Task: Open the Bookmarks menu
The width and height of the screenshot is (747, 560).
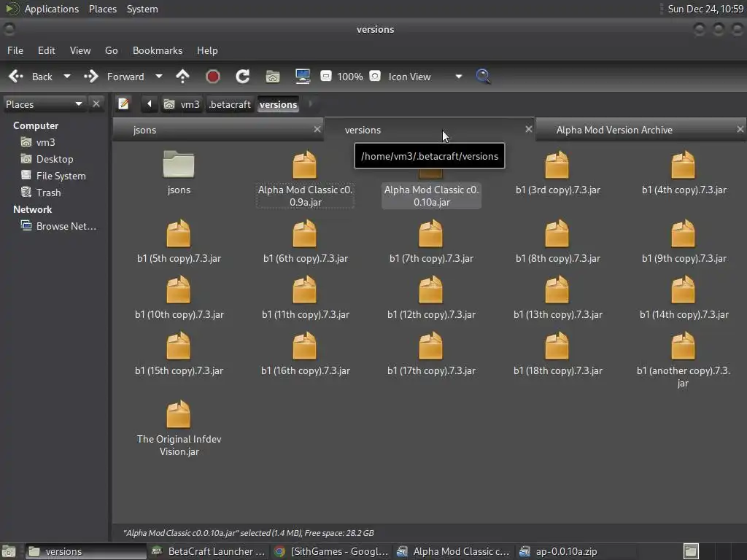Action: [158, 50]
